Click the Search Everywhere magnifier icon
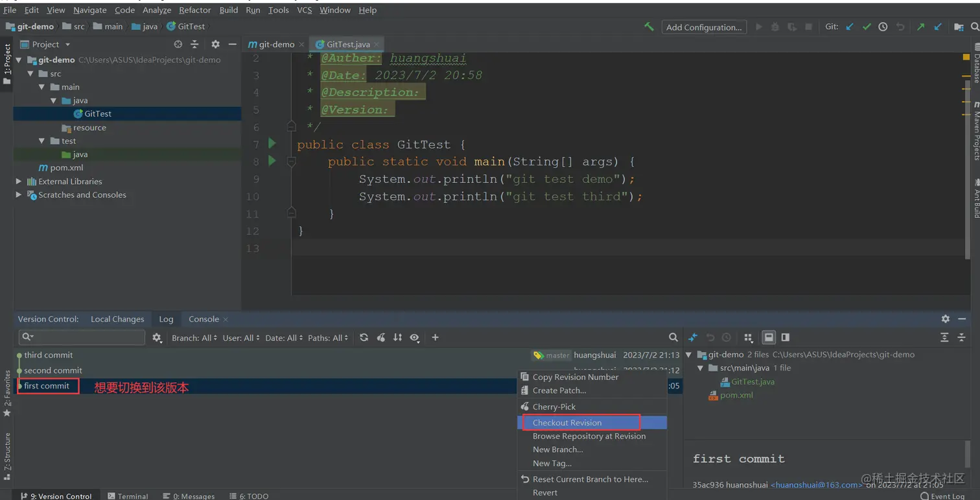 pyautogui.click(x=975, y=27)
